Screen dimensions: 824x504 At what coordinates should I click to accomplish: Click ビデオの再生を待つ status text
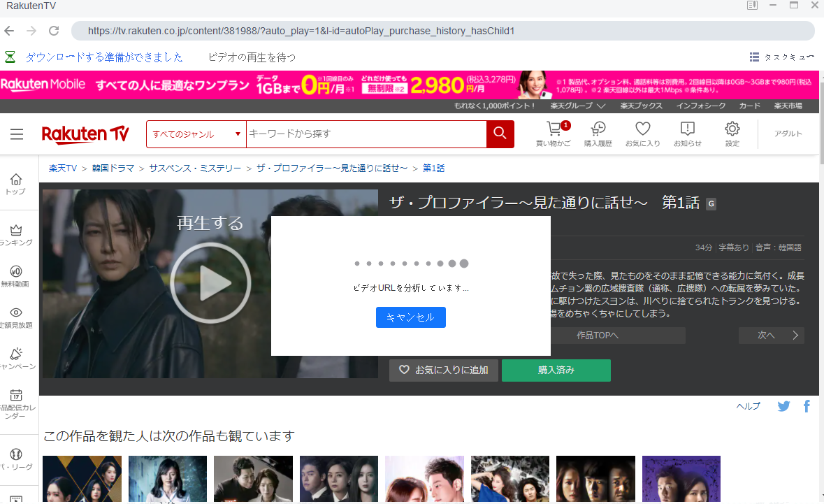pos(252,57)
